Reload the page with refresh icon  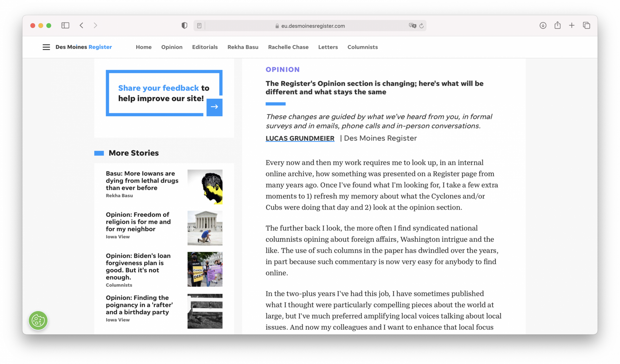421,26
